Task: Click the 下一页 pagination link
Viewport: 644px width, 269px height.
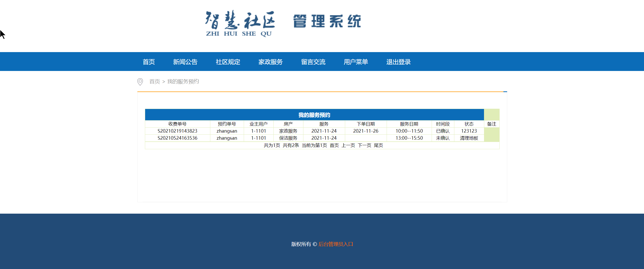Action: (365, 145)
